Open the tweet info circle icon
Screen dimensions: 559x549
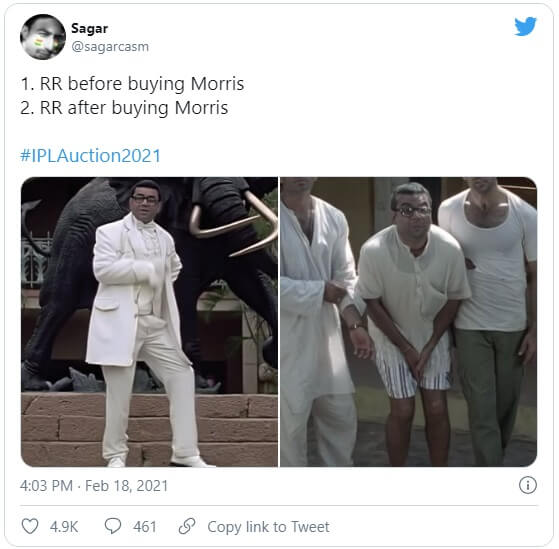tap(528, 485)
